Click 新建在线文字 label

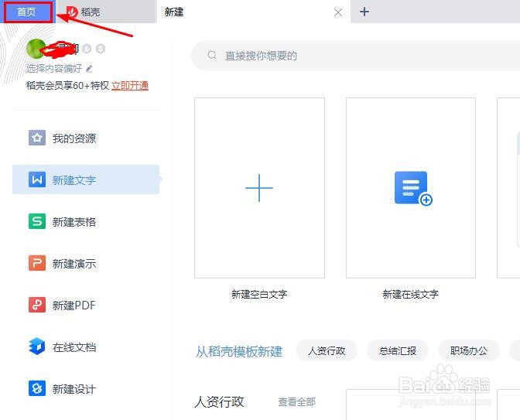coord(411,294)
